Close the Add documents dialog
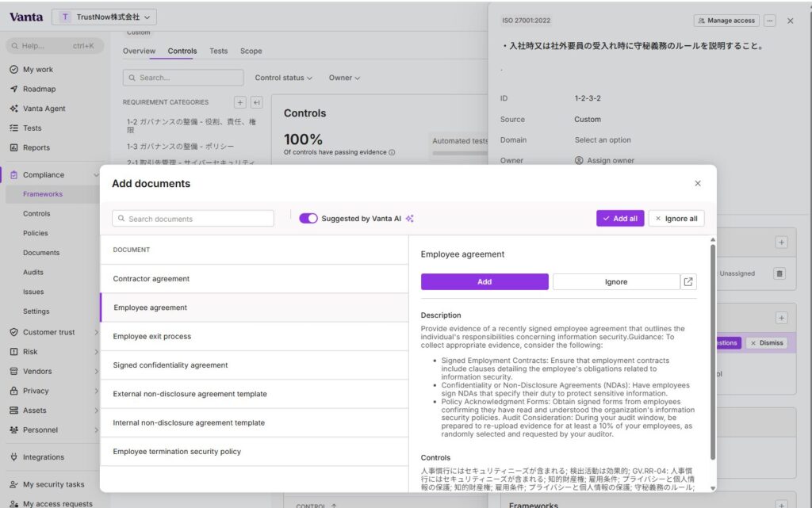This screenshot has height=508, width=812. [x=698, y=183]
